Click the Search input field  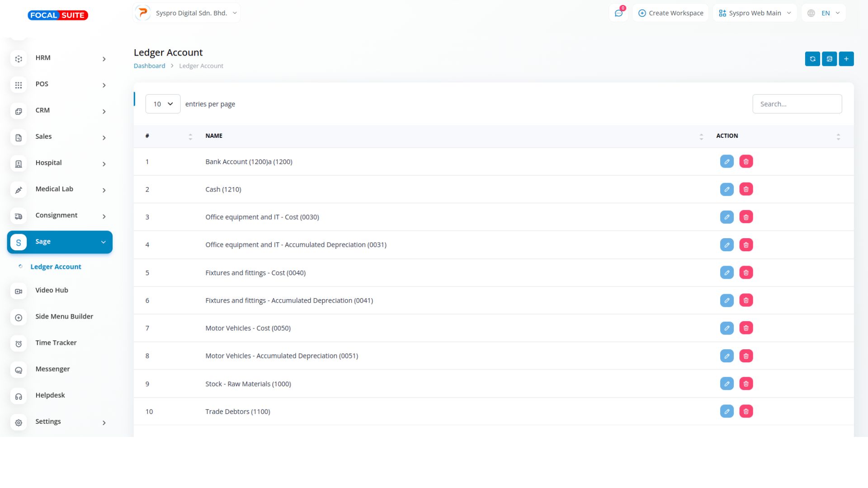[797, 104]
